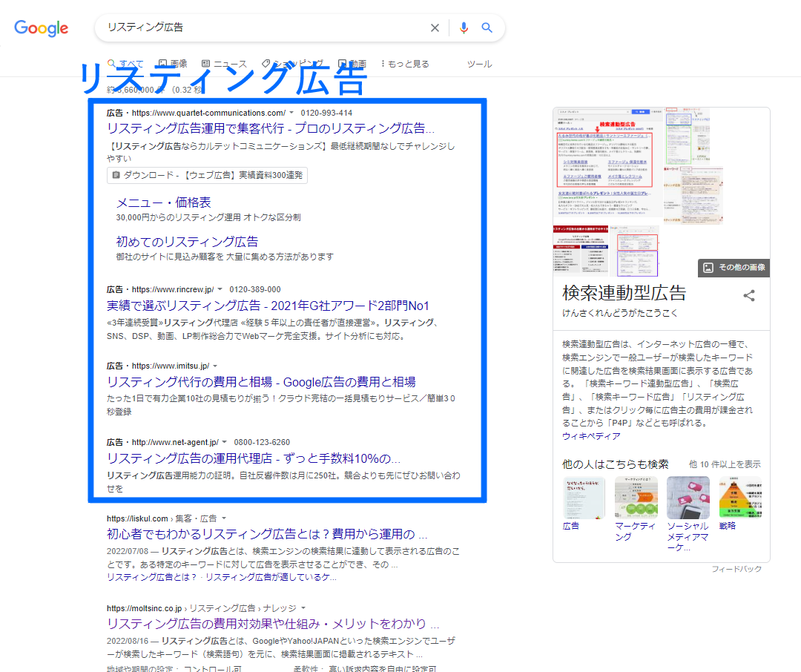Expand the もっと見る menu
The image size is (801, 672).
point(405,64)
